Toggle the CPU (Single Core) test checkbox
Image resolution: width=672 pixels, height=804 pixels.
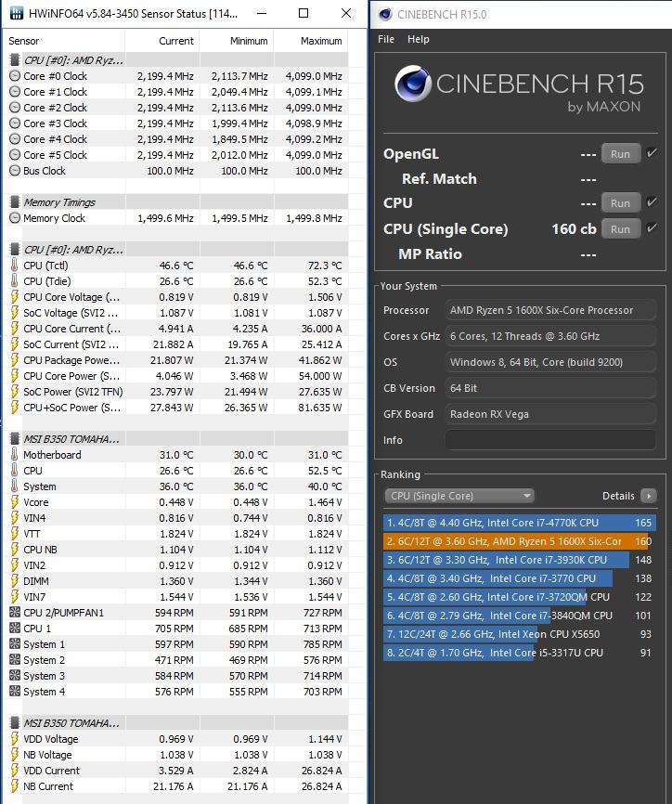[652, 227]
